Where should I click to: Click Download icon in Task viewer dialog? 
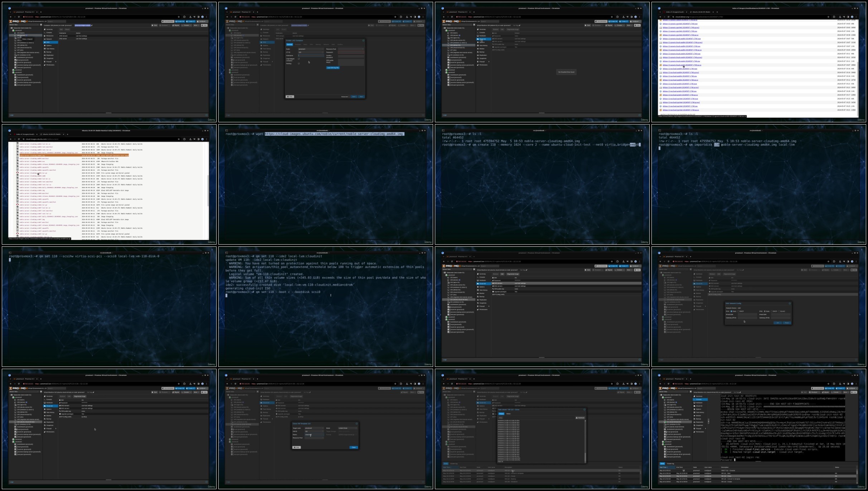click(x=577, y=418)
